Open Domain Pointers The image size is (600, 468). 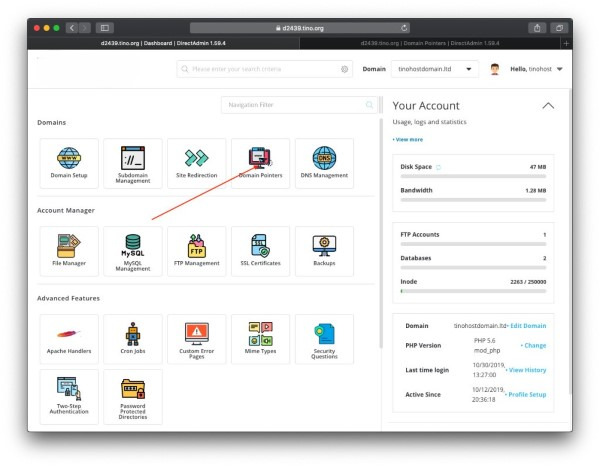click(x=260, y=163)
